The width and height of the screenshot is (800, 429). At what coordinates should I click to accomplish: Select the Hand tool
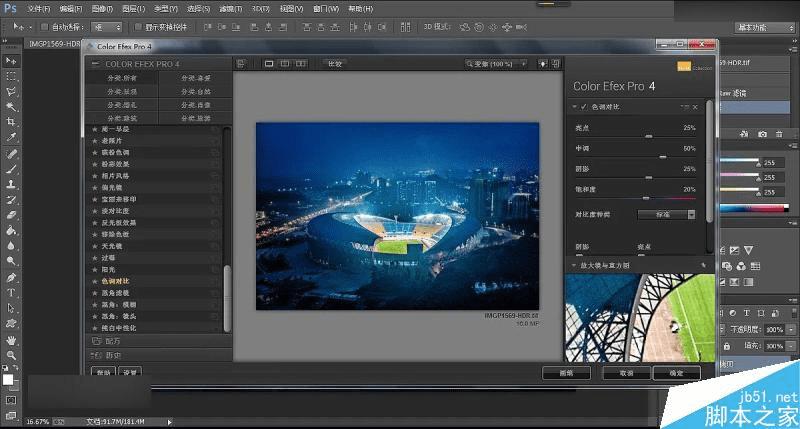(x=11, y=340)
